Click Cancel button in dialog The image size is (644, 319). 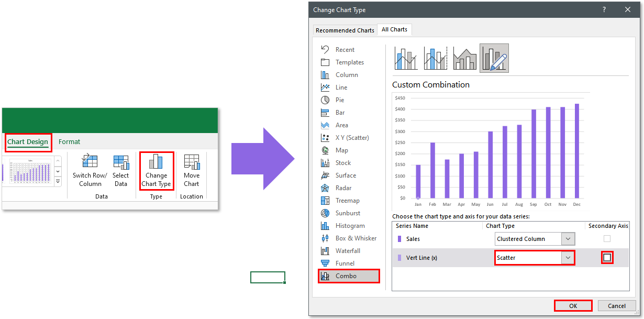click(x=617, y=306)
